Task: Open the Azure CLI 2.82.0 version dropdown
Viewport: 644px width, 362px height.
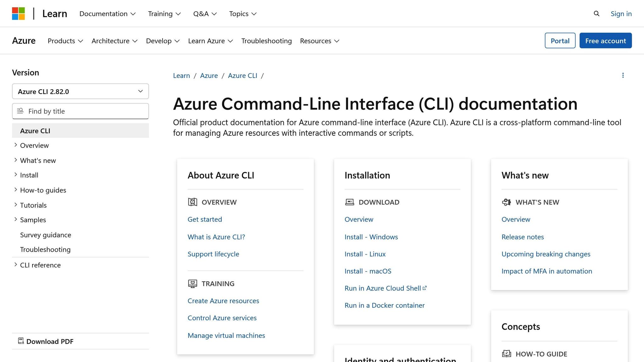Action: tap(80, 91)
